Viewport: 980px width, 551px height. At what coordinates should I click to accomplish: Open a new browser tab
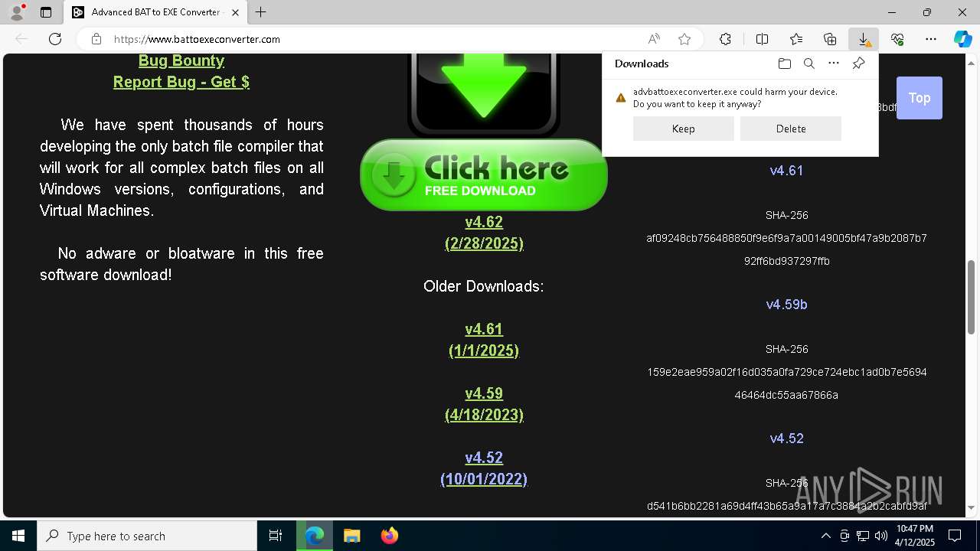click(261, 12)
